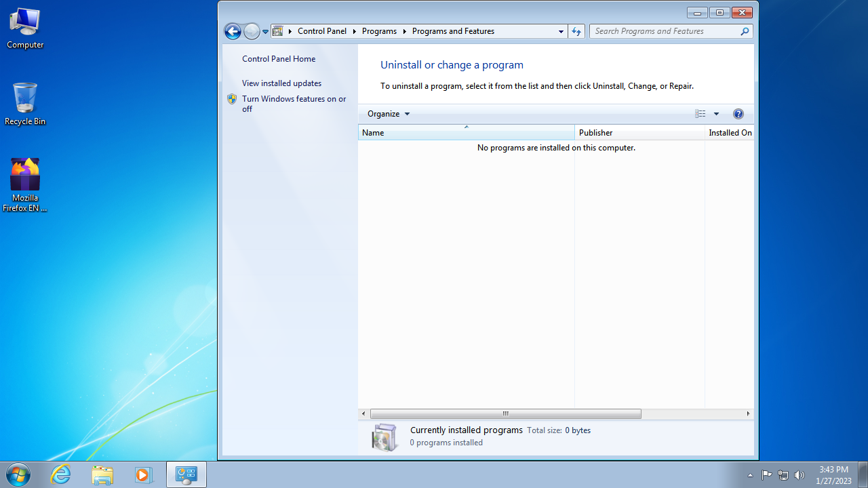The height and width of the screenshot is (488, 868).
Task: Open Turn Windows features on or off
Action: [294, 104]
